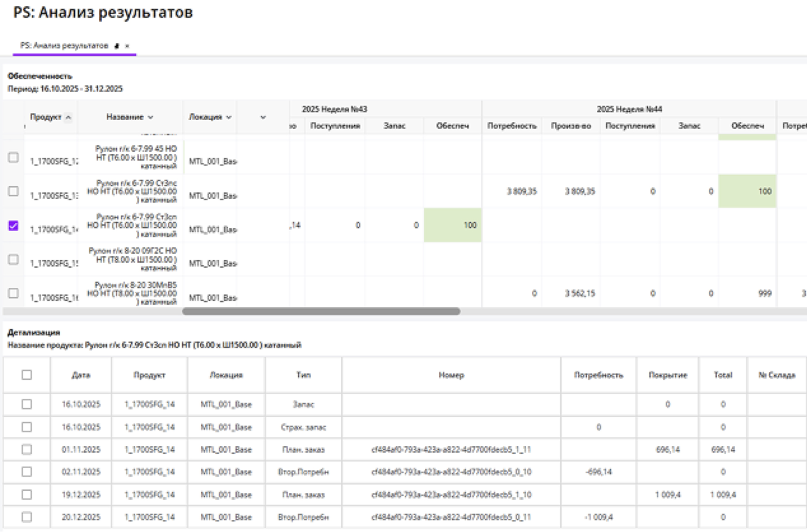Check the row with Рулон 8-20 30MnB5
This screenshot has height=532, width=807.
13,293
